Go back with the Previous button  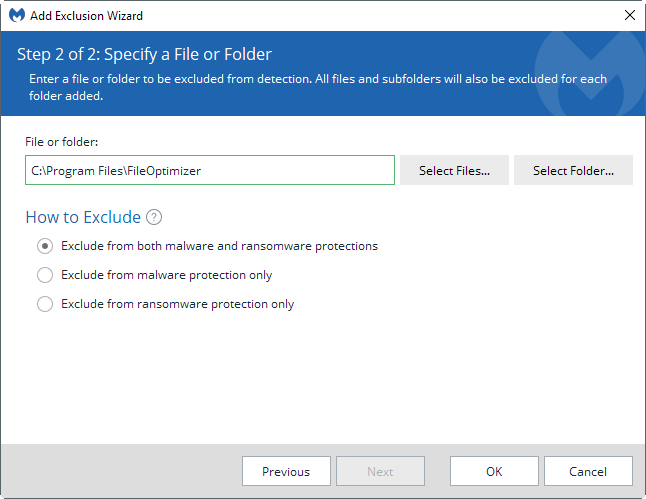(x=286, y=471)
